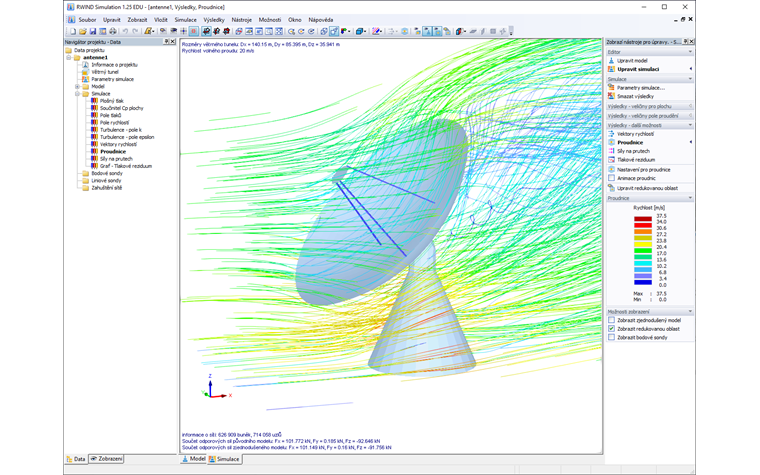Select Pole rychlostí in navigator tree

tap(114, 123)
